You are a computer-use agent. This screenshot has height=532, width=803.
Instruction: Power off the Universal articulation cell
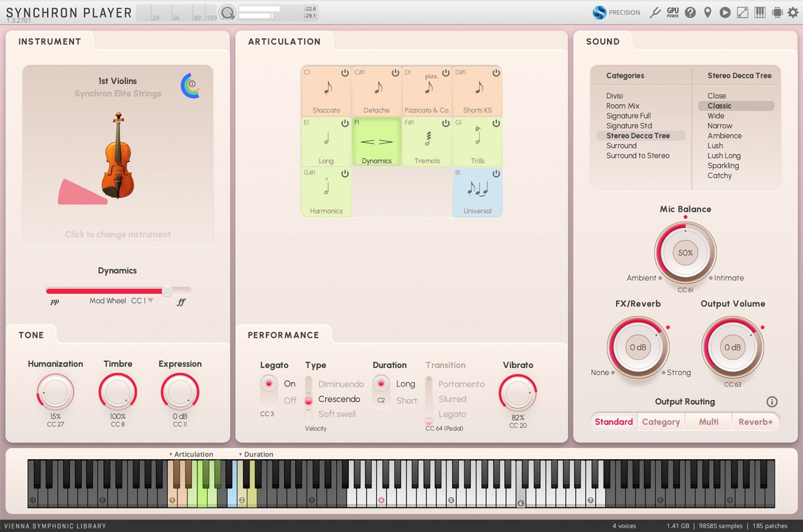[495, 172]
